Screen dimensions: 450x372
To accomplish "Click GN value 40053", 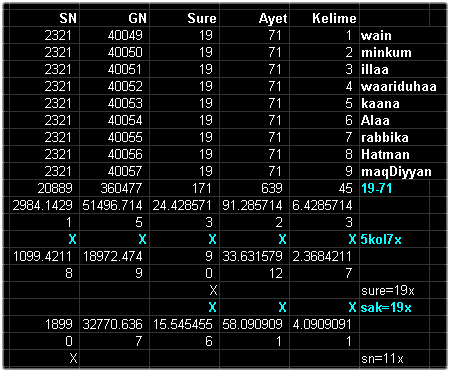I will tap(125, 103).
